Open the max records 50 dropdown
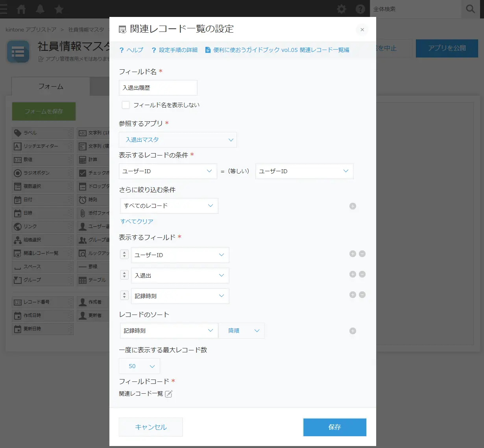 click(x=140, y=366)
